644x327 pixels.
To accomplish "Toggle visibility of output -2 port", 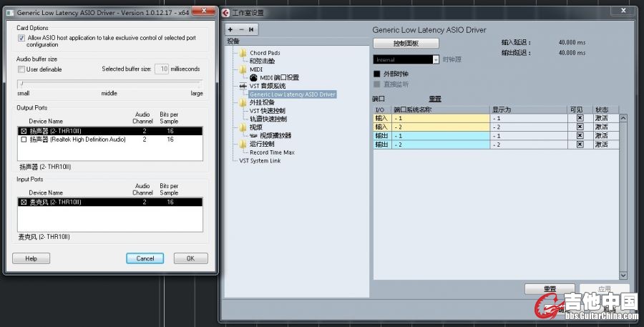I will click(x=580, y=145).
